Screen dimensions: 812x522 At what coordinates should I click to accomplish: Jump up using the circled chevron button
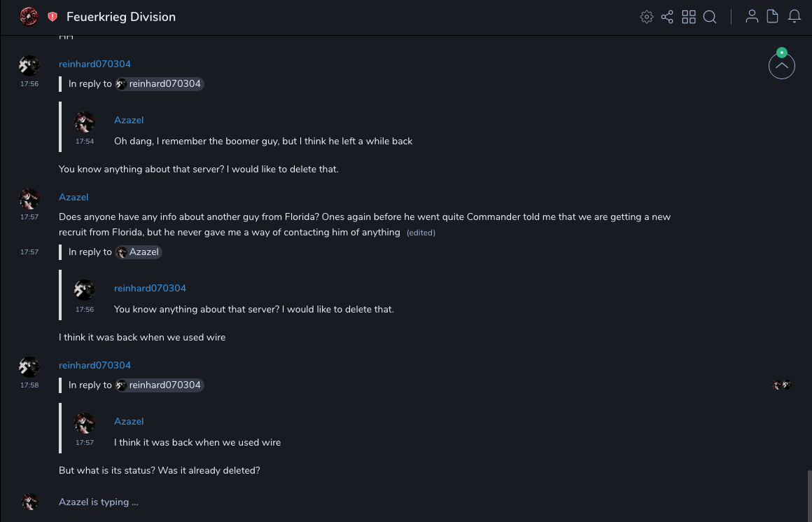pyautogui.click(x=782, y=66)
